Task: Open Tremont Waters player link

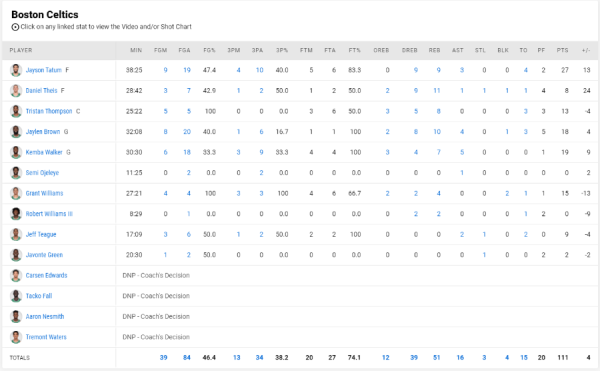Action: point(46,337)
